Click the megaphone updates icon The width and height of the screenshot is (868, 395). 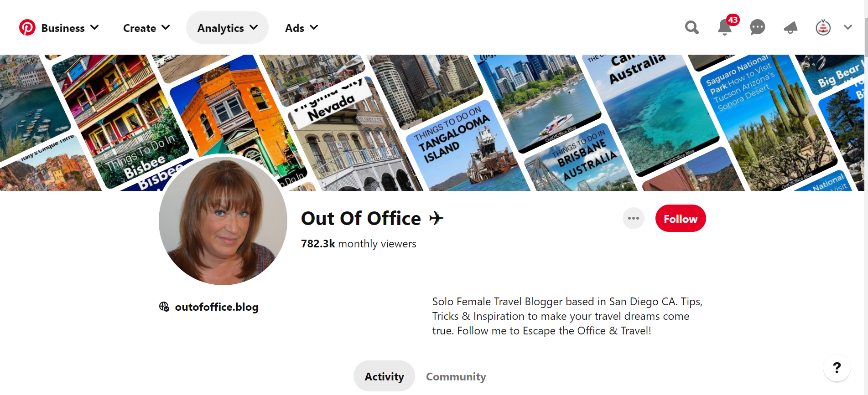tap(790, 28)
